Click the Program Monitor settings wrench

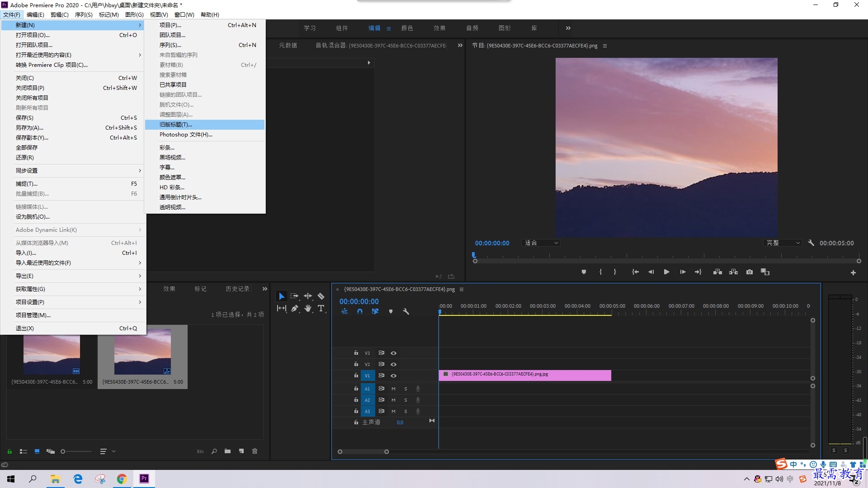pyautogui.click(x=811, y=243)
